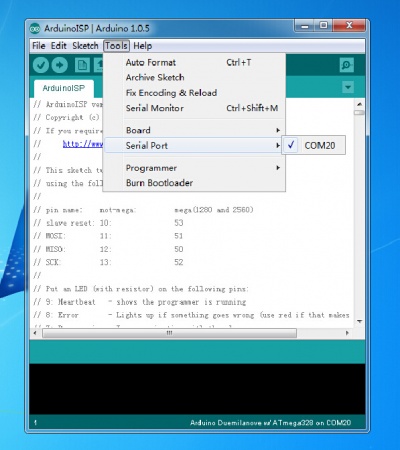Open the Sketch menu
Viewport: 400px width, 450px height.
tap(85, 46)
